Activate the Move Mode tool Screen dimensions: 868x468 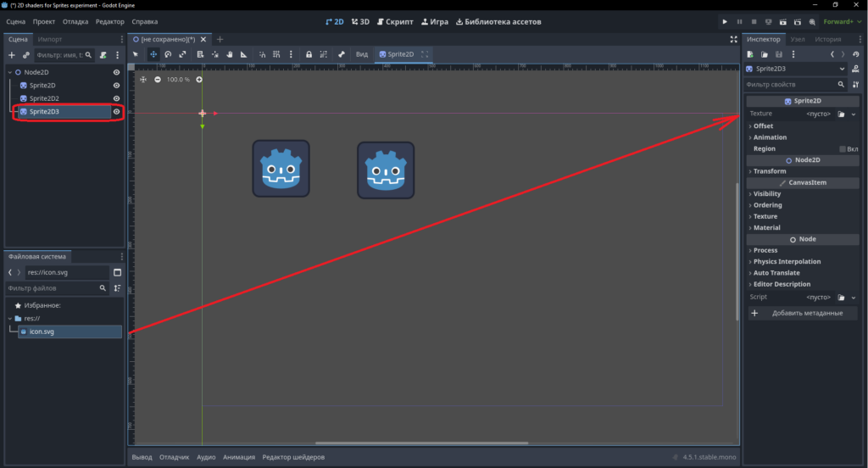[153, 54]
